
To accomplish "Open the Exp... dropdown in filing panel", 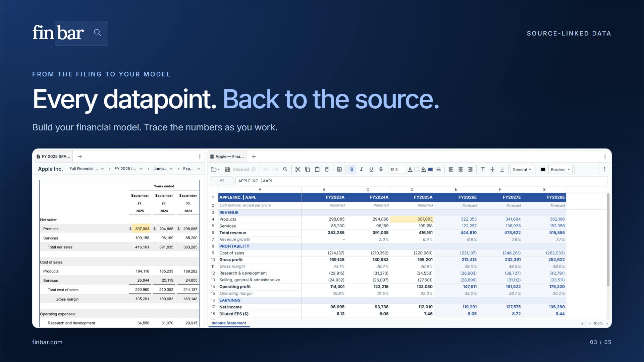I will [192, 169].
